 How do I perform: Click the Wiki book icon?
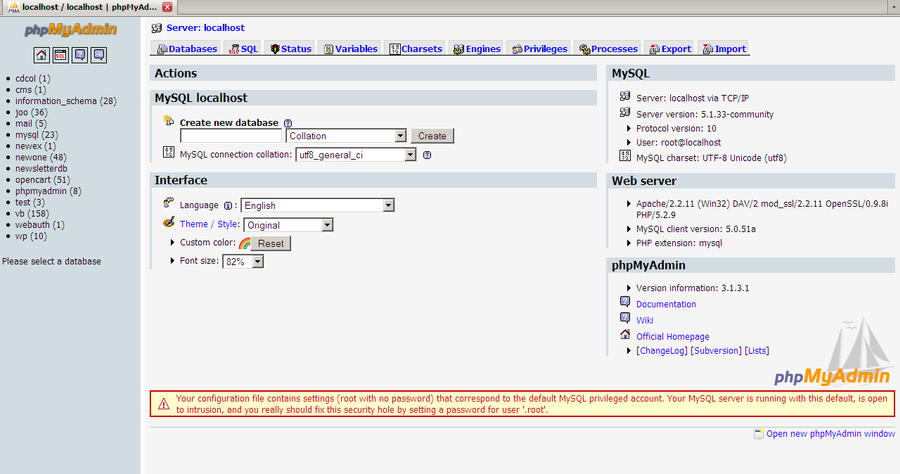click(x=625, y=318)
